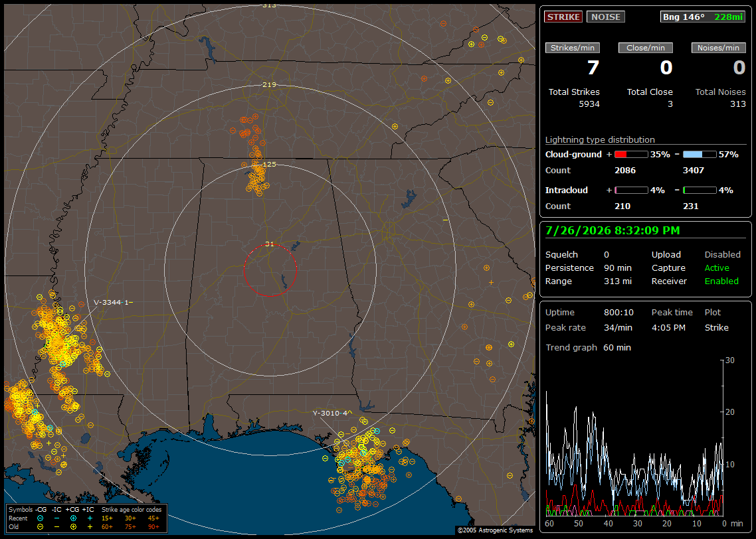
Task: Click the trend graph 40 x-axis tick label
Action: click(x=608, y=524)
